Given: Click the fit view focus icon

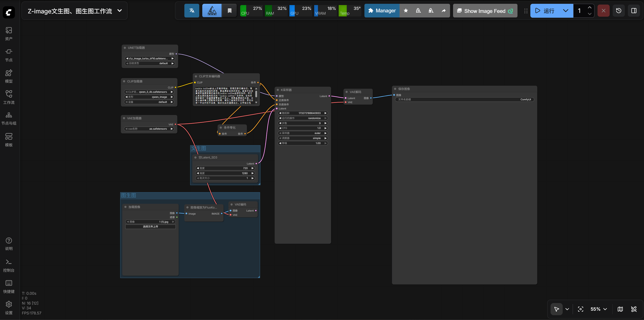Looking at the screenshot, I should (580, 309).
